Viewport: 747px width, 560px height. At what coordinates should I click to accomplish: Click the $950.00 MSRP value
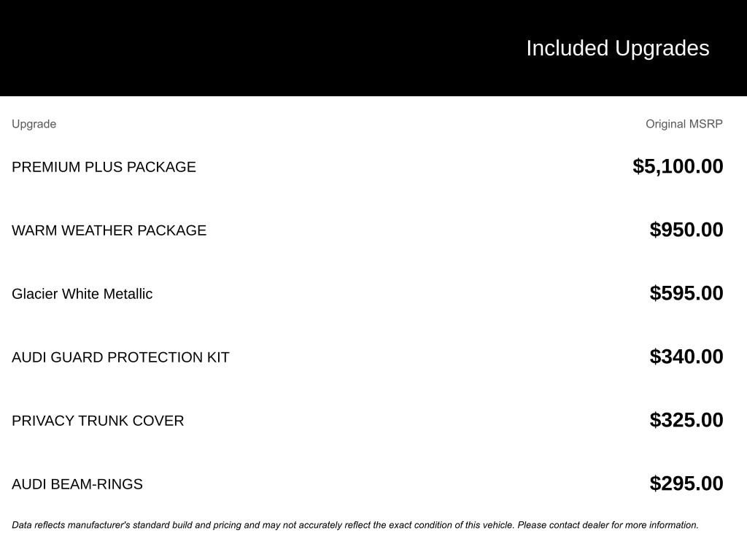pos(686,230)
